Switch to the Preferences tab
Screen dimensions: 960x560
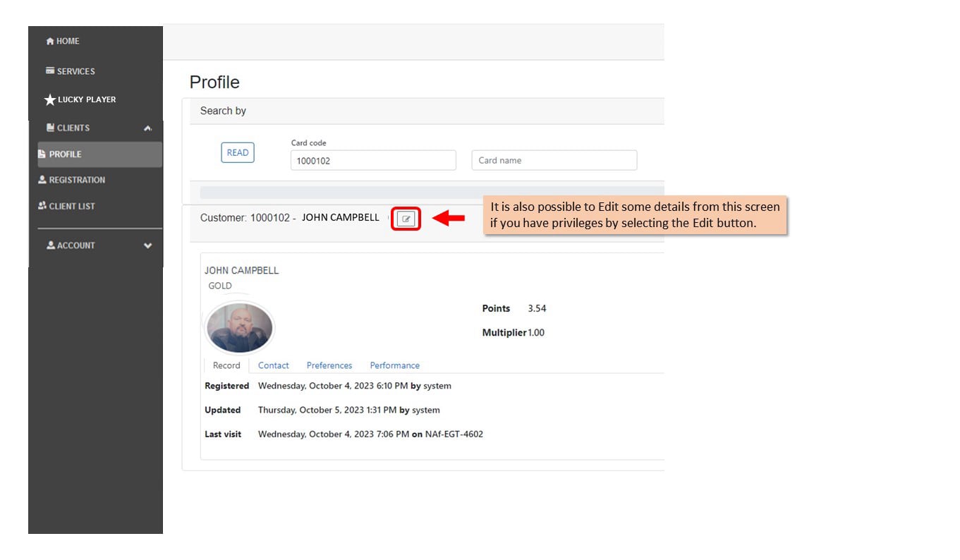click(329, 365)
